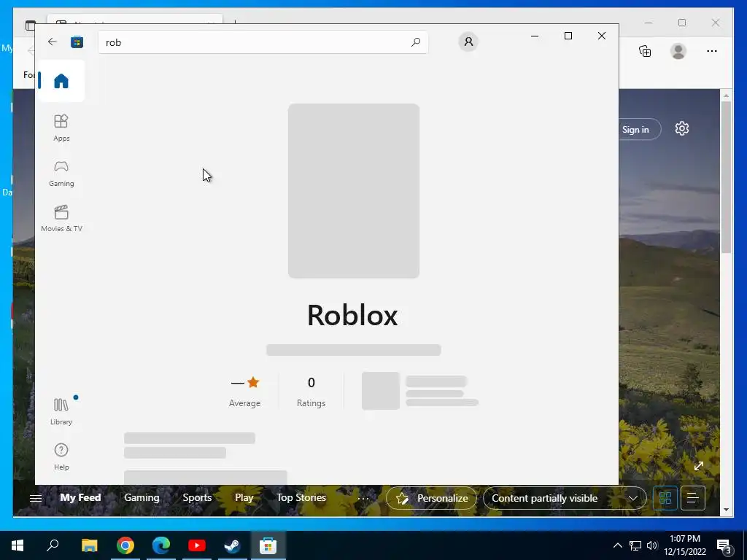
Task: Click the 0 Ratings count
Action: pyautogui.click(x=311, y=392)
